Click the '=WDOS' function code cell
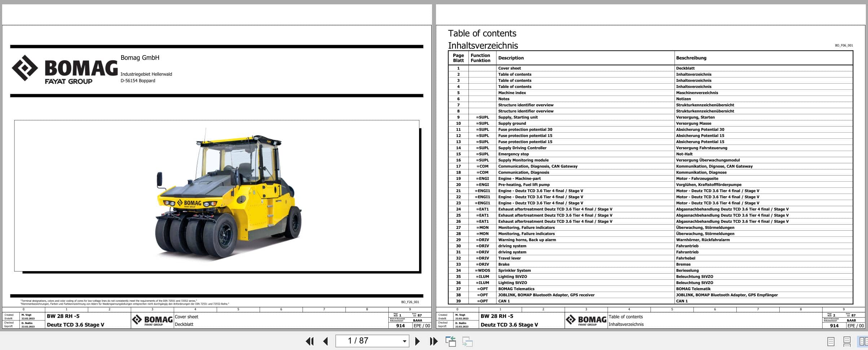 482,270
